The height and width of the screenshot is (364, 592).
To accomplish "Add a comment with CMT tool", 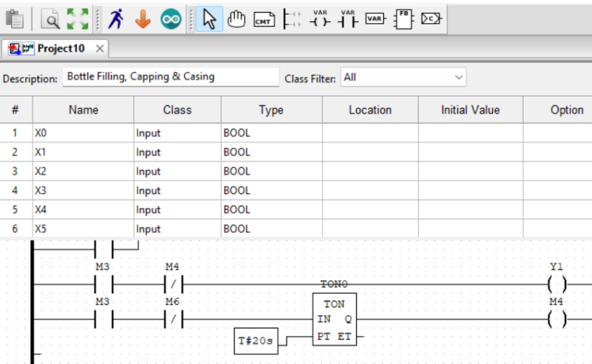I will (x=264, y=19).
